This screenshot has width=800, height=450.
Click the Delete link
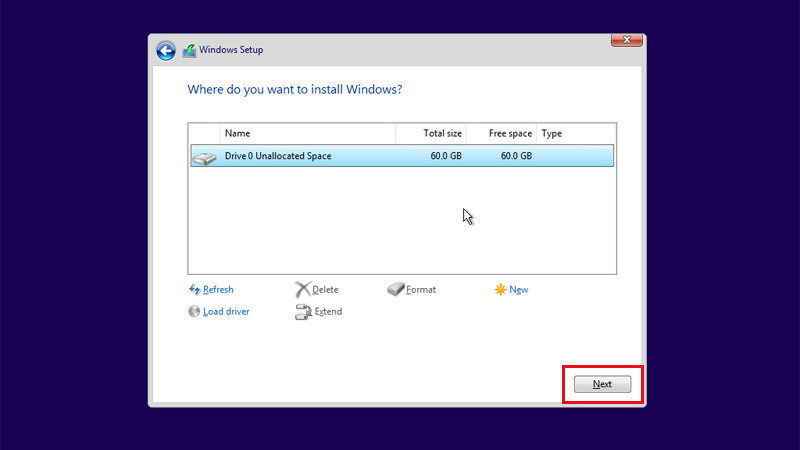[325, 289]
